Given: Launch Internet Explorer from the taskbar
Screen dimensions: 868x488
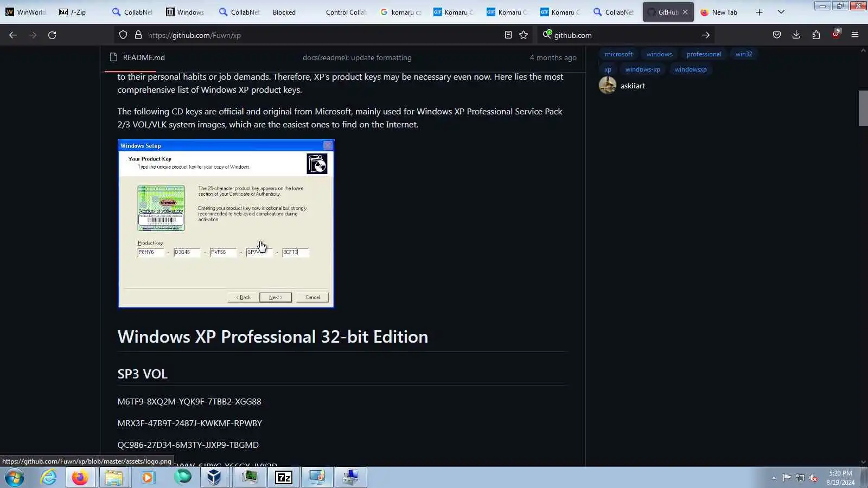Looking at the screenshot, I should 48,478.
